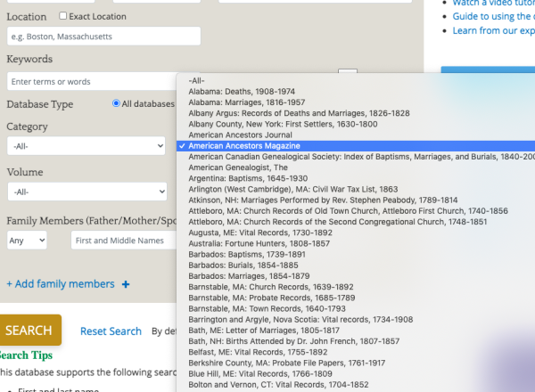
Task: Select Albany Argus: Records of Deaths and Marriages
Action: 356,113
